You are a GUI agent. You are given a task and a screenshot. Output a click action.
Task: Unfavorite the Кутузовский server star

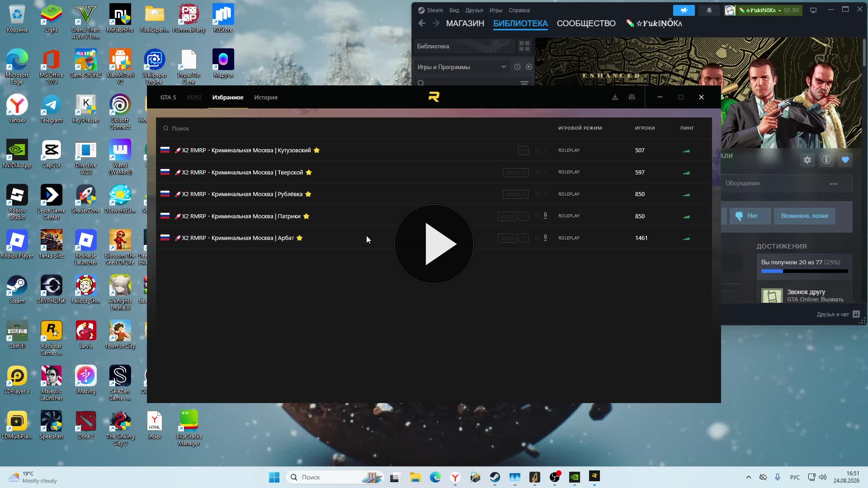point(316,150)
